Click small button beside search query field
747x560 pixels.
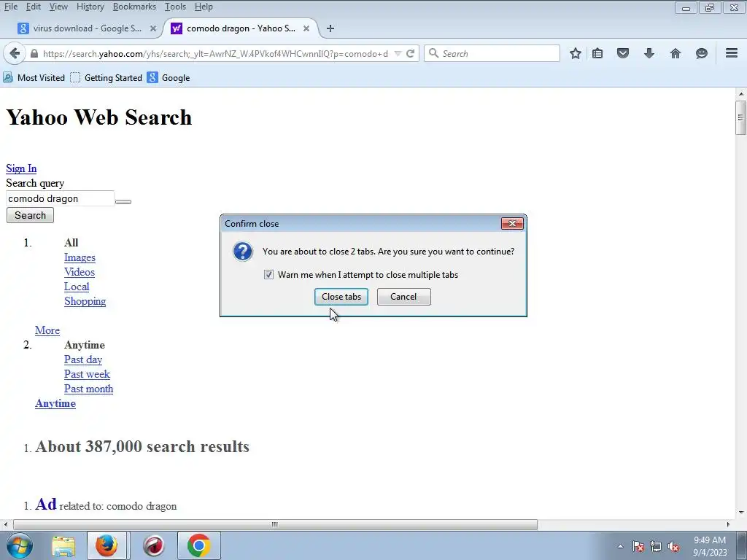(x=123, y=202)
